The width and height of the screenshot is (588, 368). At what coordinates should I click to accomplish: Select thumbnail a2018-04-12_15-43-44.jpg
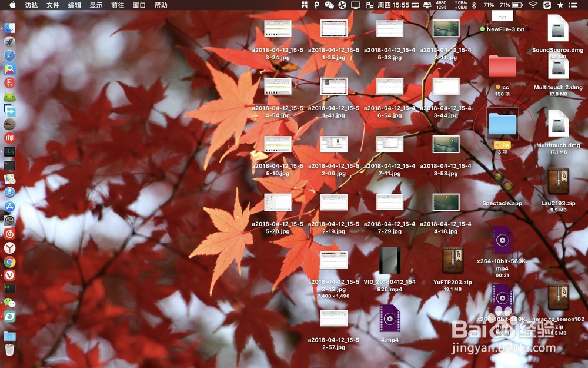coord(446,87)
